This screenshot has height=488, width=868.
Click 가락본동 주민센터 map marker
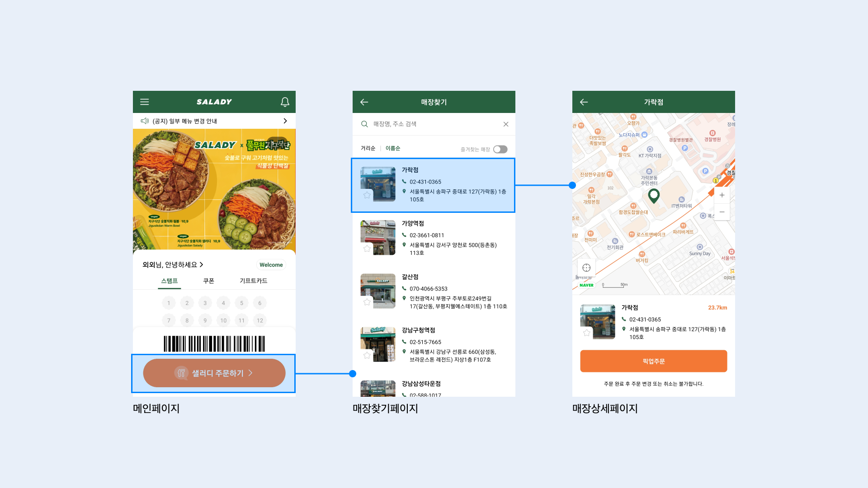click(x=649, y=172)
